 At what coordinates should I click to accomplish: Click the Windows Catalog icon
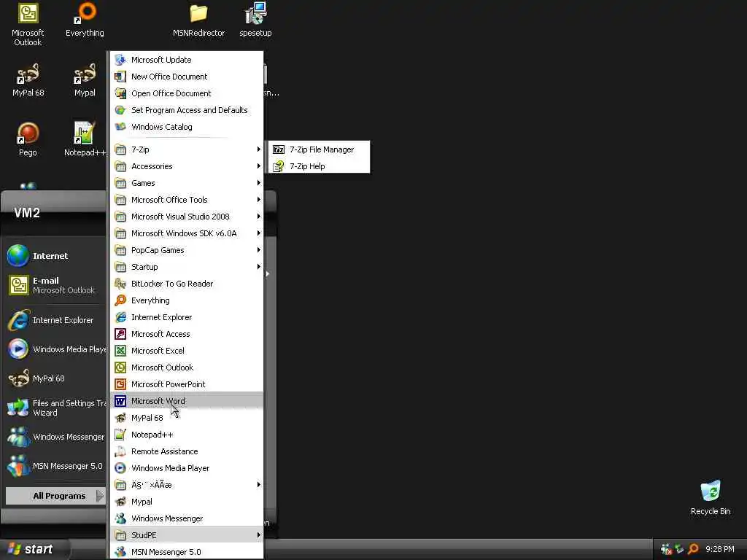click(x=120, y=127)
